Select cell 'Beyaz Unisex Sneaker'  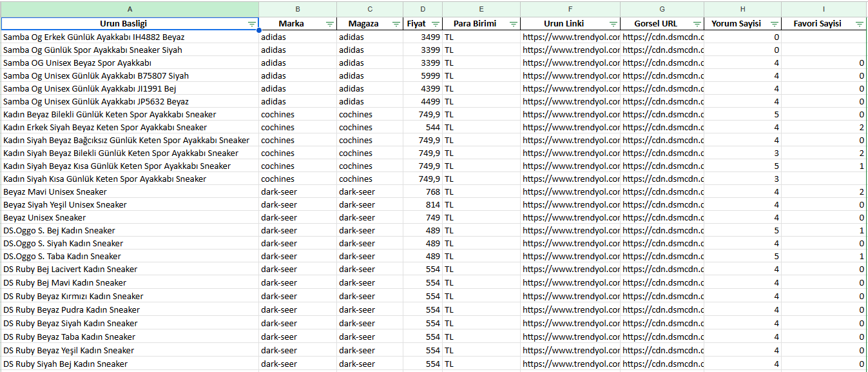pyautogui.click(x=130, y=217)
